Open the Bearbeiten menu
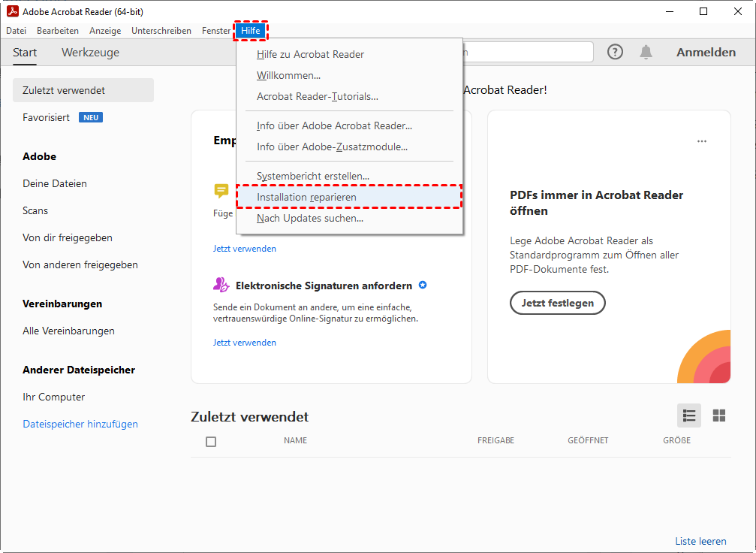 [58, 30]
